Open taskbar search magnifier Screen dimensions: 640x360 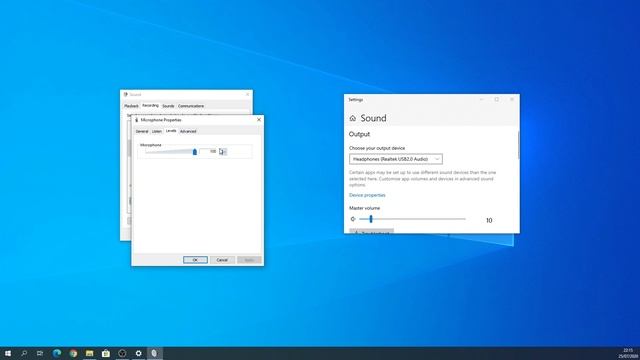24,353
